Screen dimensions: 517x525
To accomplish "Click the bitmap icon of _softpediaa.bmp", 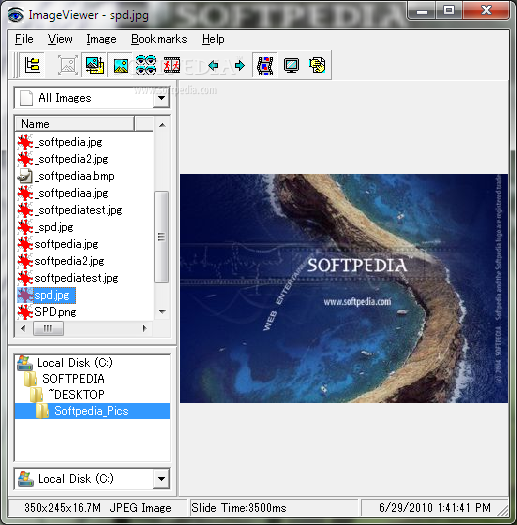I will [x=25, y=176].
